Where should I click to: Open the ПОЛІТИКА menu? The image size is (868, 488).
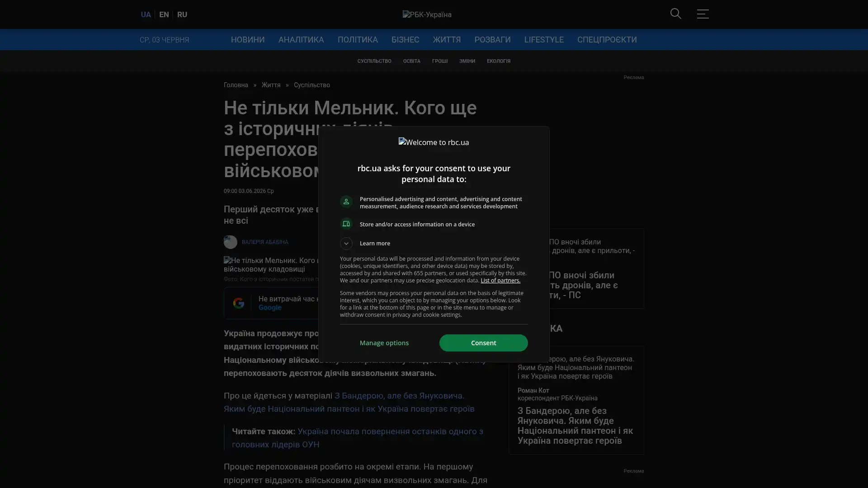click(358, 40)
